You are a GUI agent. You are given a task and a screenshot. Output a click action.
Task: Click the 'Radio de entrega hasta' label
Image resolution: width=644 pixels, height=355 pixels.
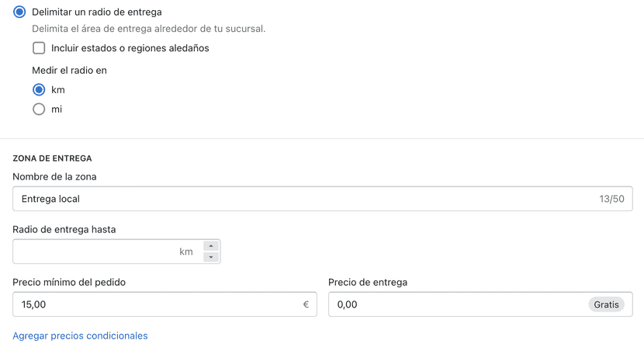[x=64, y=230]
